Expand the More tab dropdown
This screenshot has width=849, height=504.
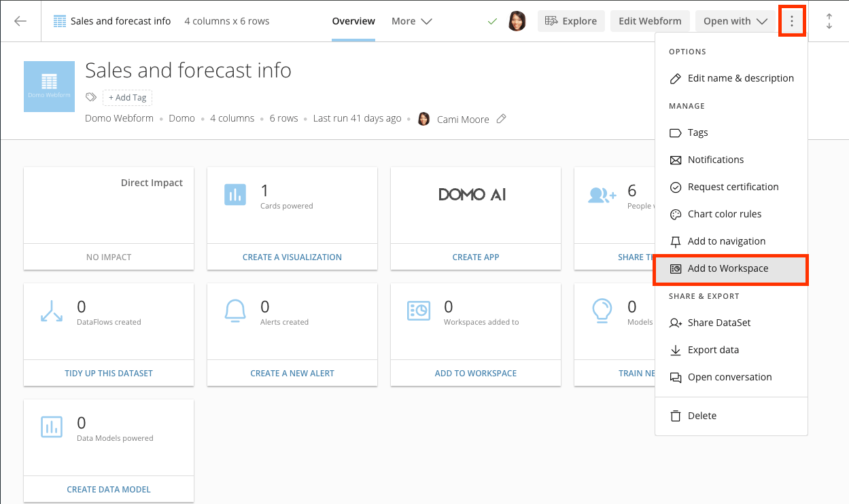412,21
